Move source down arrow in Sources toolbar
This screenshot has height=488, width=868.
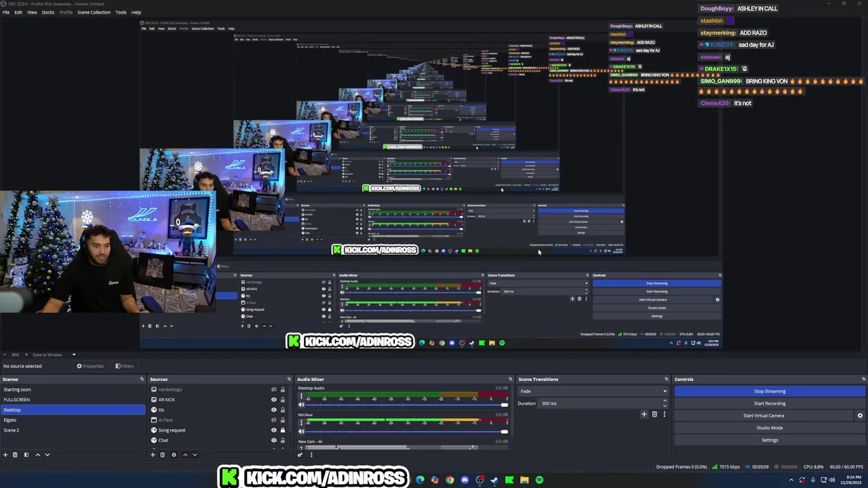click(195, 455)
